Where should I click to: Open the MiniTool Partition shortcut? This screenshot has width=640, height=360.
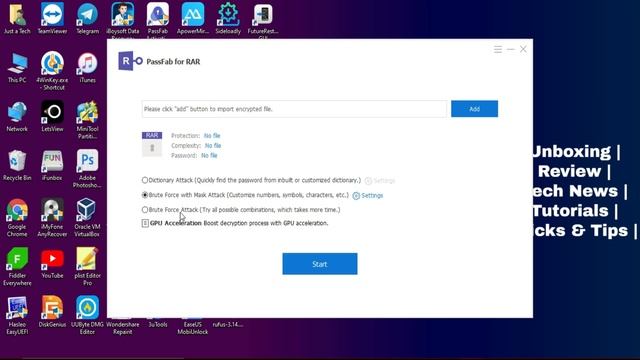click(x=87, y=120)
